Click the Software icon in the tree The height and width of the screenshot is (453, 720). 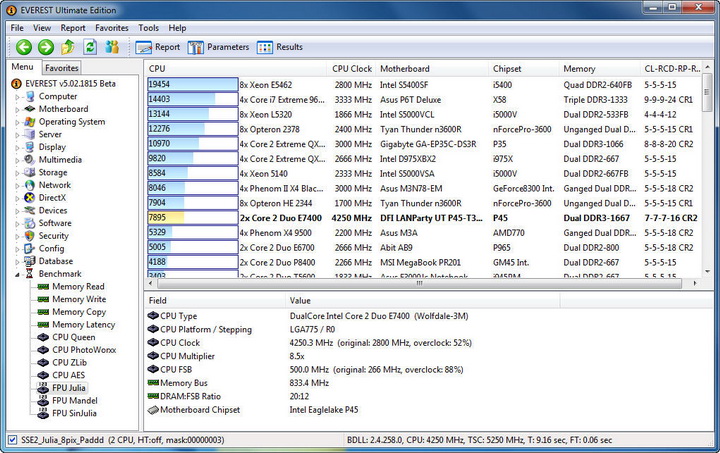pos(30,223)
